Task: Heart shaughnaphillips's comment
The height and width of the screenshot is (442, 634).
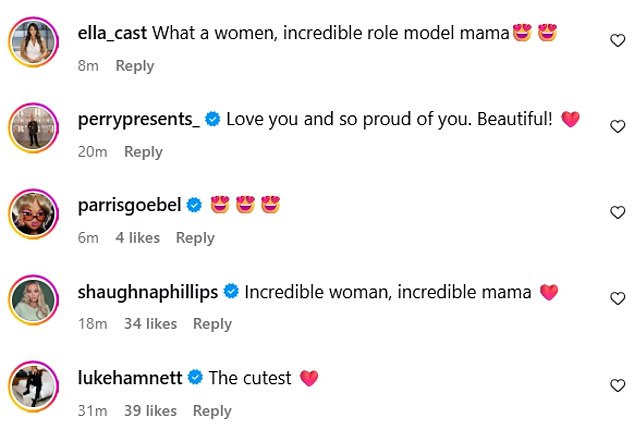Action: click(x=617, y=298)
